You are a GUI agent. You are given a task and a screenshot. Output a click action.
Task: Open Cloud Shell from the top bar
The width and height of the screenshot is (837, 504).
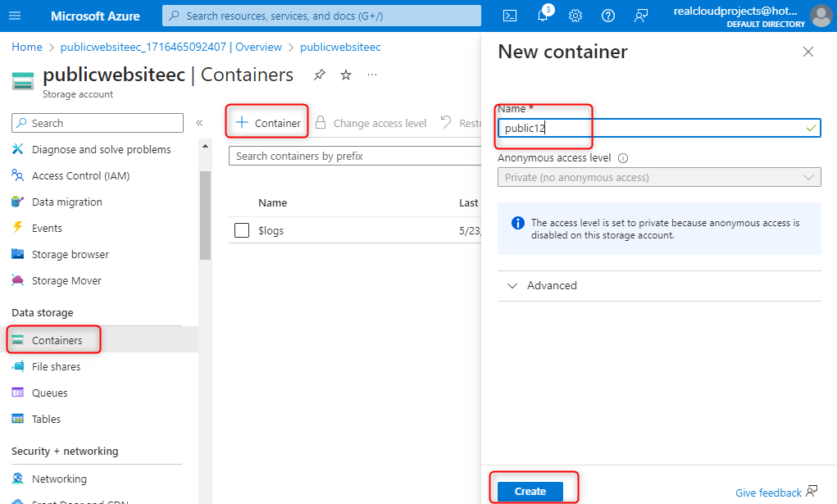510,16
